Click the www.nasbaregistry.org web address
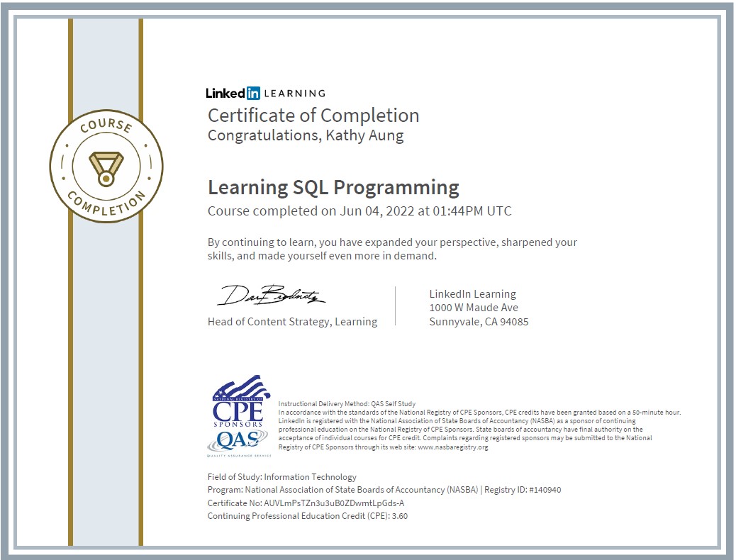 tap(453, 447)
